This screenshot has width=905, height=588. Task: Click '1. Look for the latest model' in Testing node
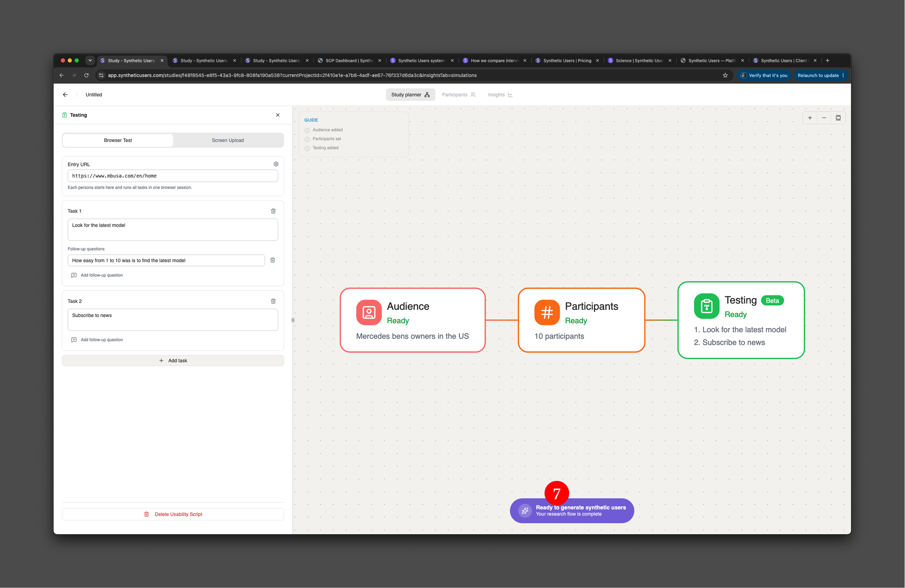[x=740, y=330]
